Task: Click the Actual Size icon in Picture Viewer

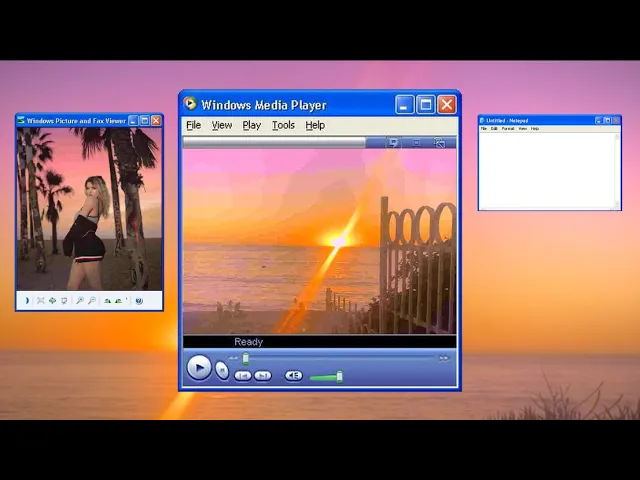Action: (52, 300)
